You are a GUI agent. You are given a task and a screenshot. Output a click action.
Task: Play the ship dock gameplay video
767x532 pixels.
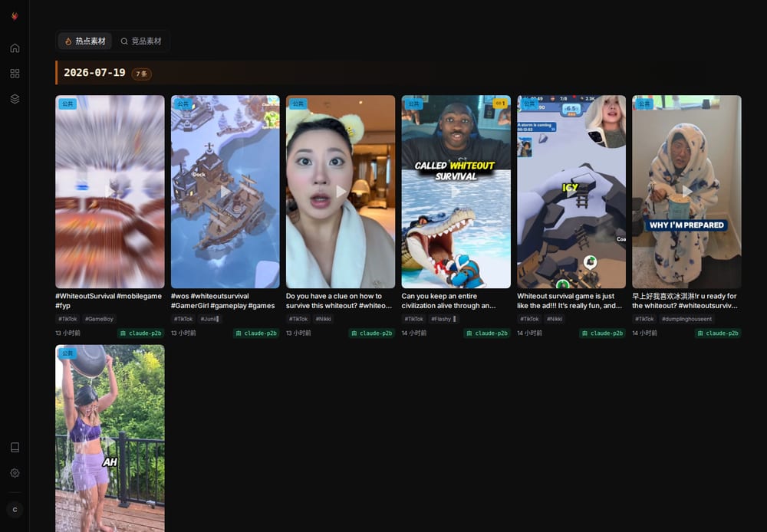[x=225, y=192]
